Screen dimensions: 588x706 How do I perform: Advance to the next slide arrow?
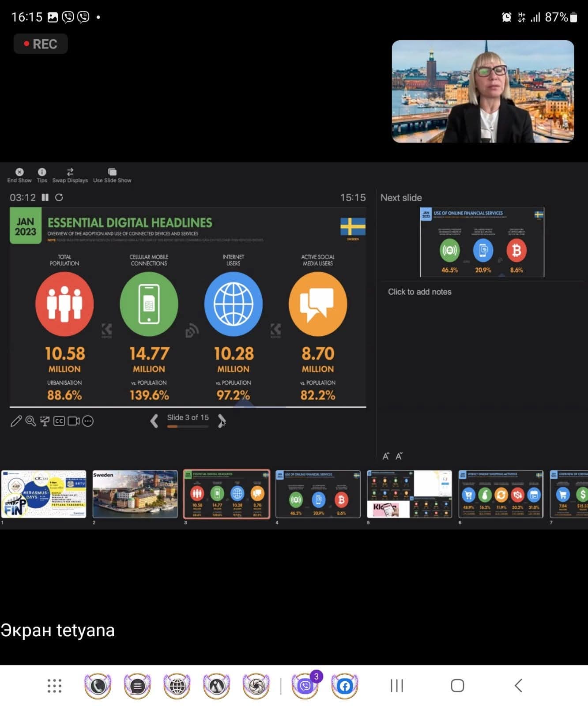tap(222, 421)
